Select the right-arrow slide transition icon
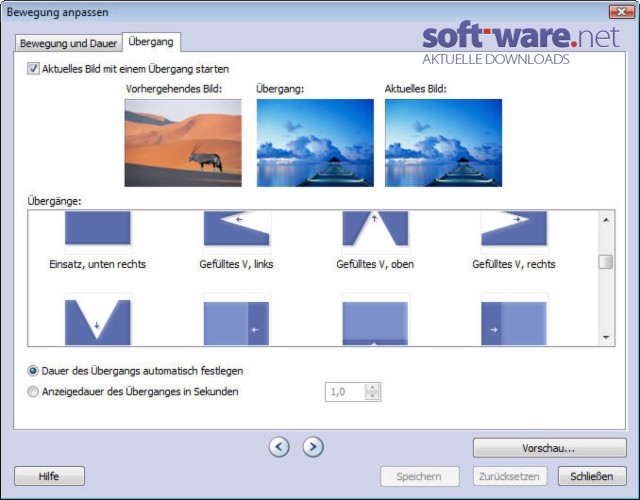 [x=514, y=323]
